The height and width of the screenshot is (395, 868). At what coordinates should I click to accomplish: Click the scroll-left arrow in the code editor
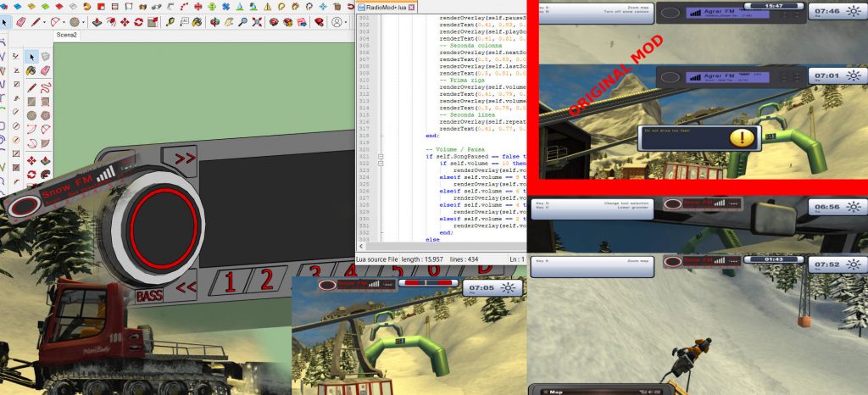[361, 246]
